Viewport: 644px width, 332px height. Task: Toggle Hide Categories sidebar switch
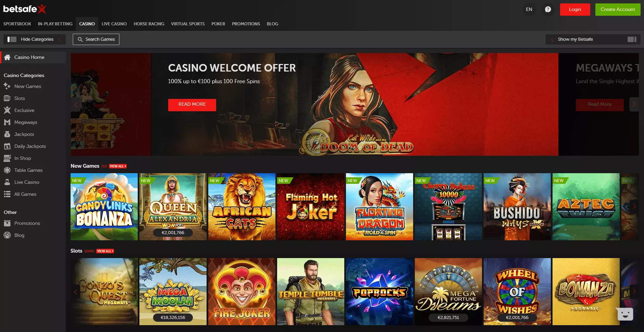[x=12, y=39]
